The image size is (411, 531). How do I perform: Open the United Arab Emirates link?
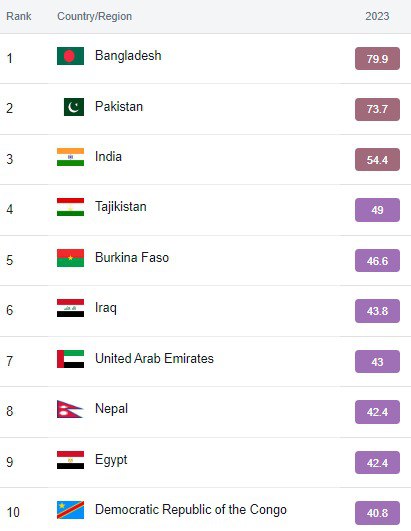pyautogui.click(x=154, y=358)
